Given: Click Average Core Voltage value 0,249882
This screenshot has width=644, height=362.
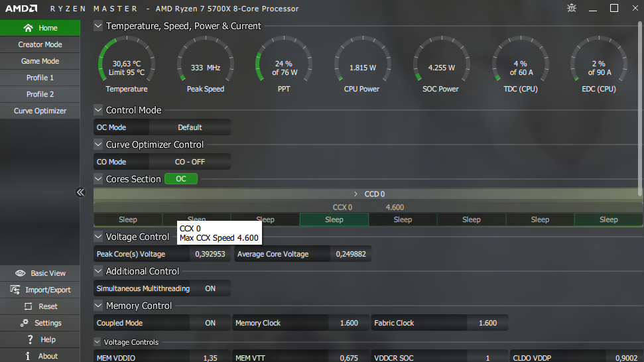Looking at the screenshot, I should (x=351, y=254).
